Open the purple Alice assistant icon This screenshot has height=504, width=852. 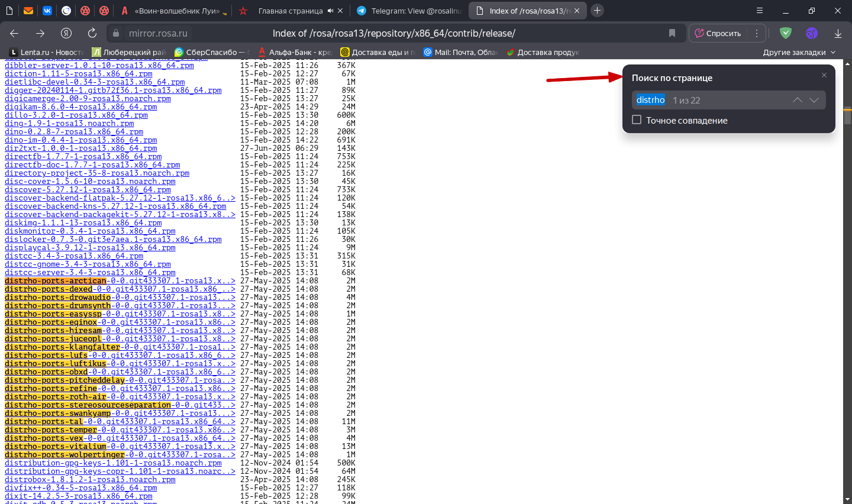click(812, 33)
